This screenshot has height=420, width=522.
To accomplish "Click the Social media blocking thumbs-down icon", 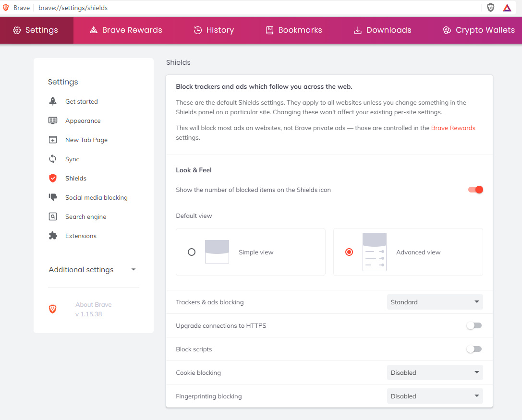I will (53, 197).
